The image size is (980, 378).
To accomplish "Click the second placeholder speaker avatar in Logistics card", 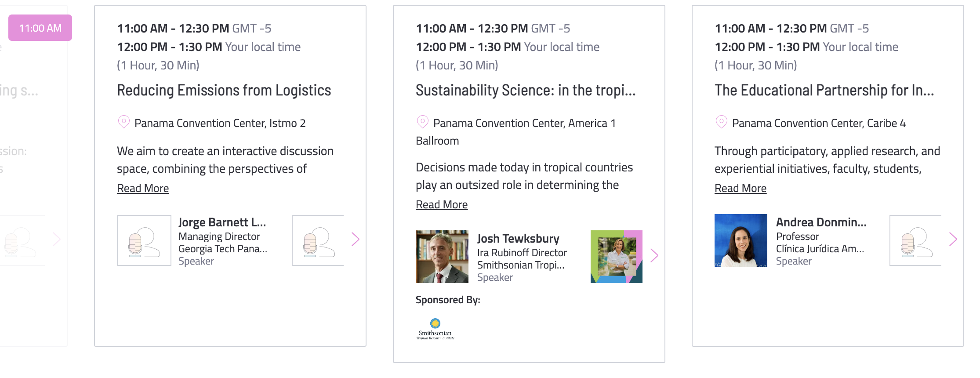I will pyautogui.click(x=318, y=240).
